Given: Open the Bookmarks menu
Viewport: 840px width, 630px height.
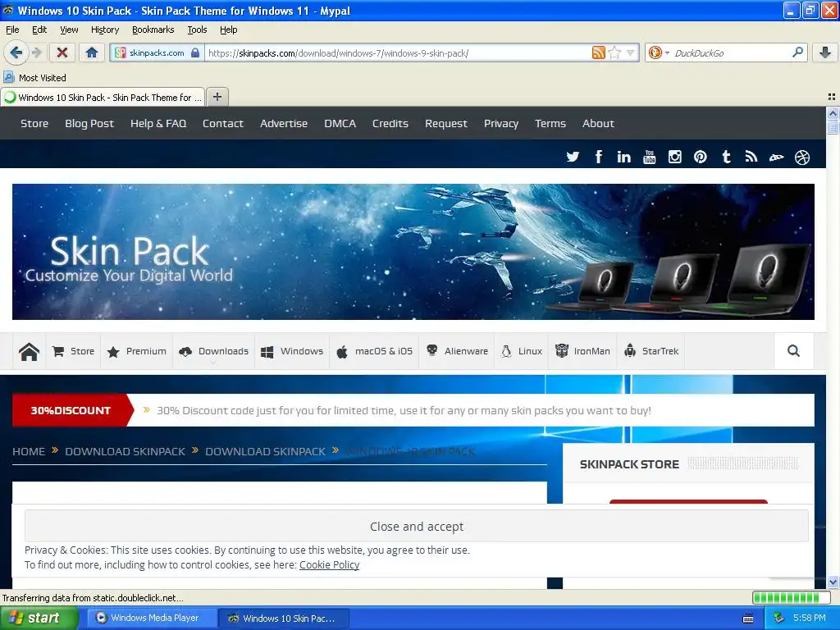Looking at the screenshot, I should pos(153,30).
